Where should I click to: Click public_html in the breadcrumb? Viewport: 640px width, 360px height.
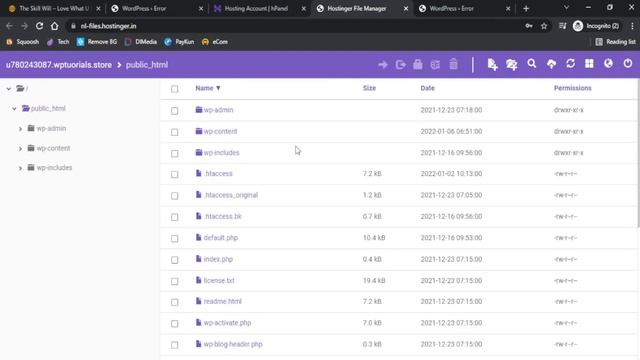(x=147, y=65)
